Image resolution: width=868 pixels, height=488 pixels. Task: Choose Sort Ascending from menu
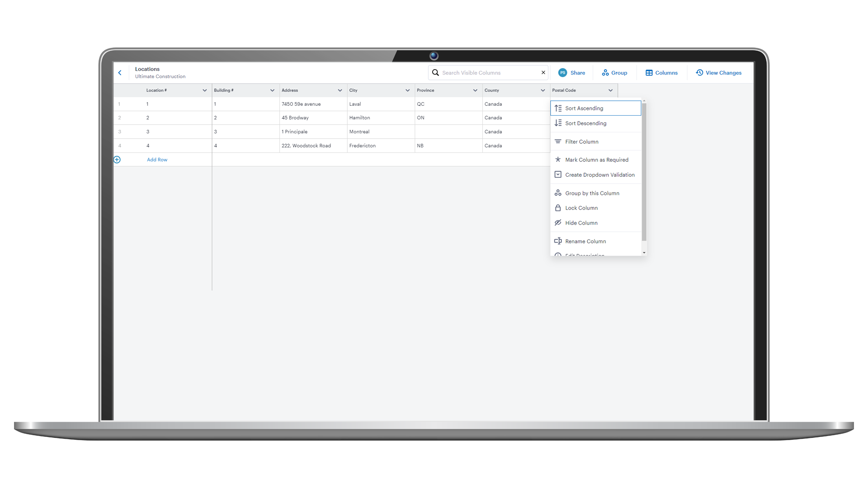pos(584,108)
